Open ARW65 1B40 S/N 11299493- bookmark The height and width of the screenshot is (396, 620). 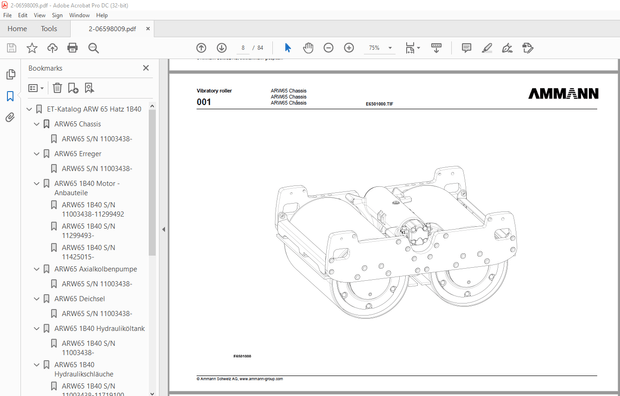pyautogui.click(x=89, y=231)
